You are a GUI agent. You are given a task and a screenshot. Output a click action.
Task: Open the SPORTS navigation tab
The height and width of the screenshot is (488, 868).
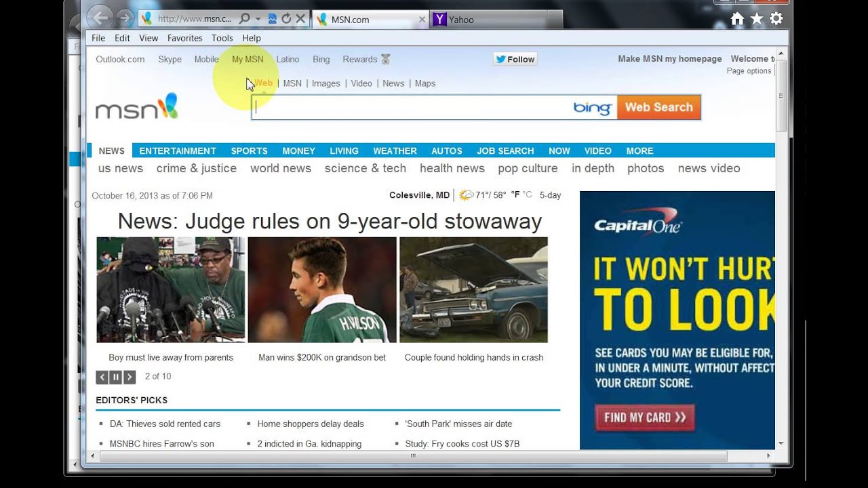click(x=249, y=150)
